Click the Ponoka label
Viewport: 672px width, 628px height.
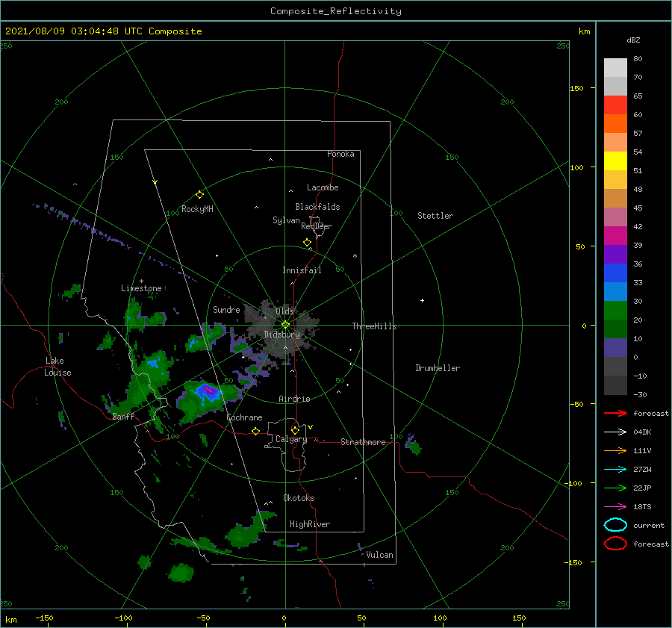coord(340,154)
